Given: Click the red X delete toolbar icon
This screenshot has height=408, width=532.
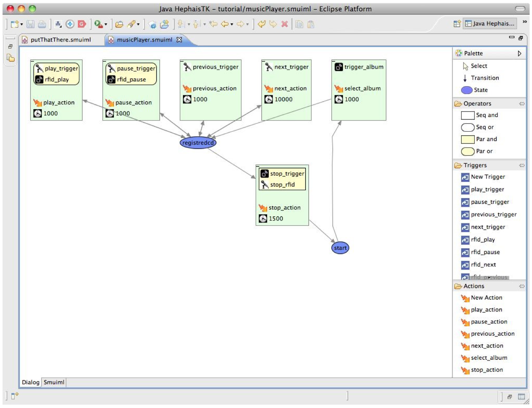Looking at the screenshot, I should coord(284,24).
